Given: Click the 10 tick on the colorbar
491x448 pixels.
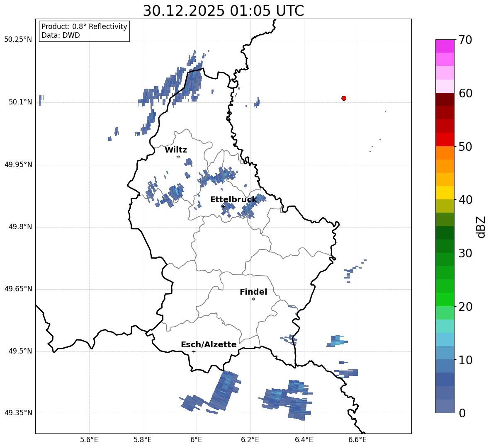Looking at the screenshot, I should click(465, 360).
